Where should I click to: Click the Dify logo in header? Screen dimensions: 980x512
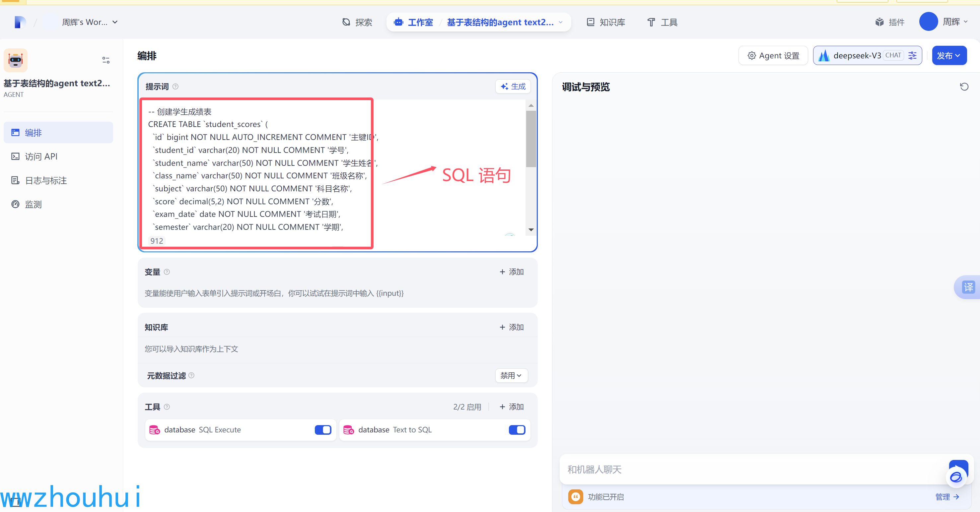pyautogui.click(x=20, y=23)
